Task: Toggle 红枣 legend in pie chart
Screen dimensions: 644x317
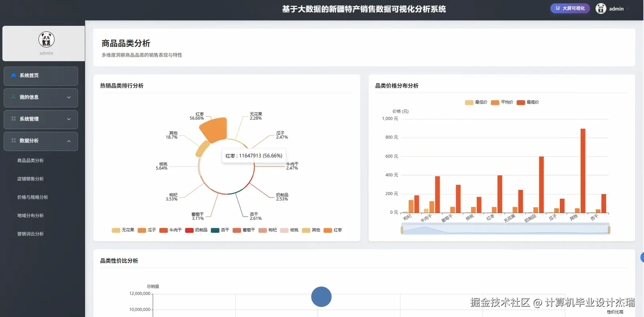Action: click(333, 230)
